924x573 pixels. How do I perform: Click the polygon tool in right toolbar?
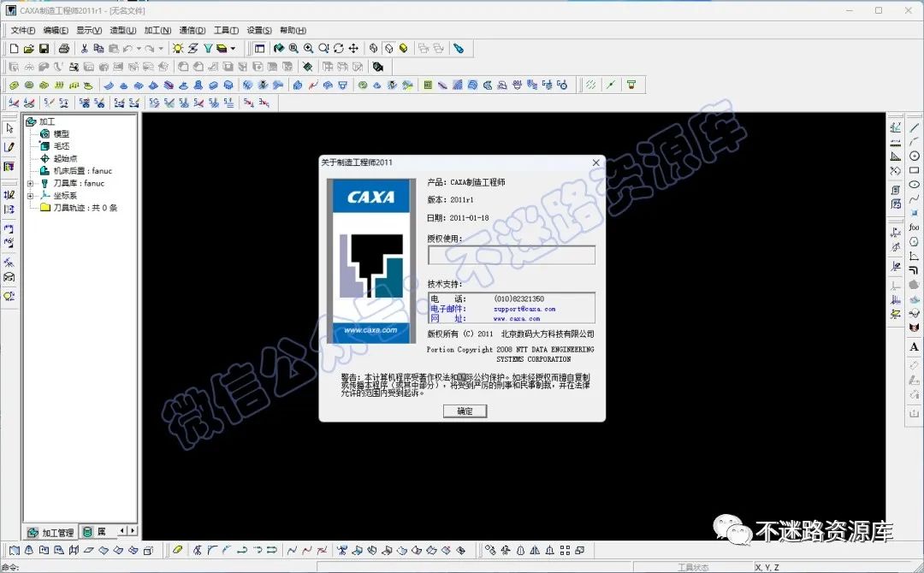tap(914, 241)
